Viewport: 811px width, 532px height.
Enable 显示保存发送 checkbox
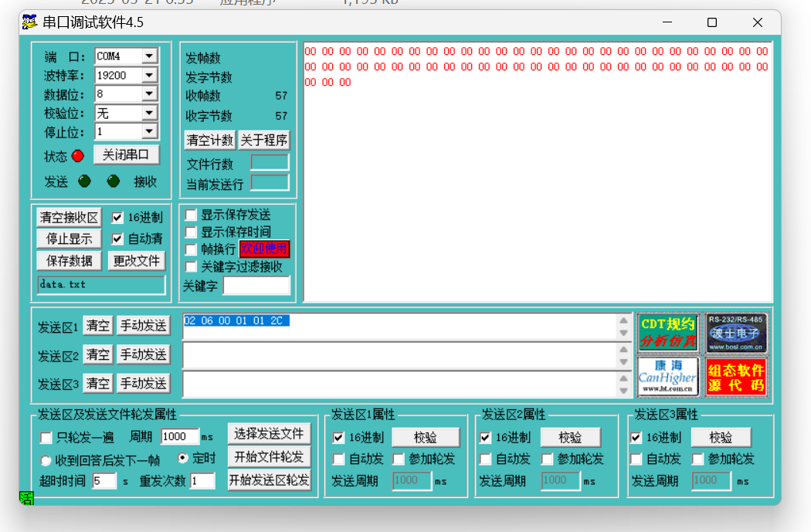(191, 215)
